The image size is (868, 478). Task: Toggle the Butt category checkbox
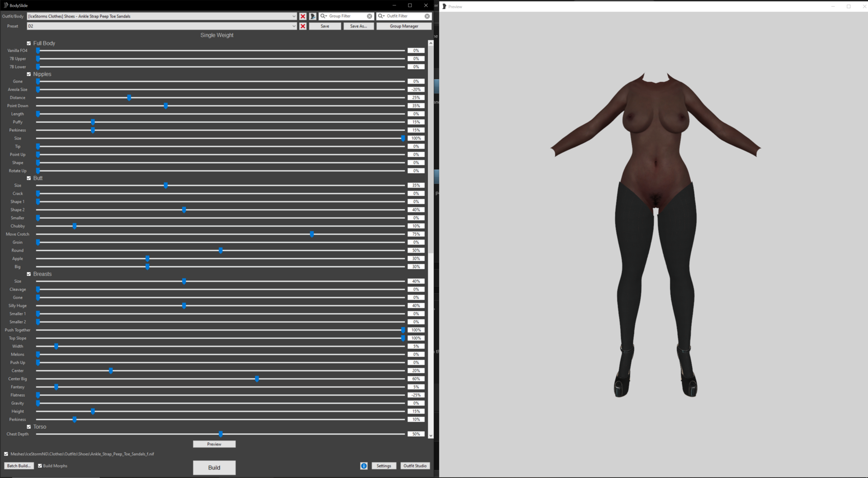pos(29,178)
